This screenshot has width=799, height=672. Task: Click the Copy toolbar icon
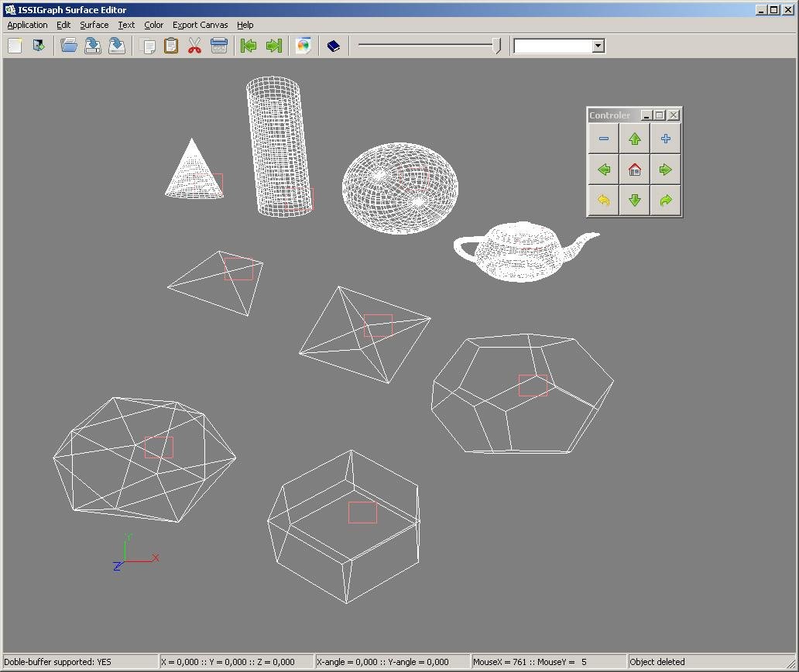148,46
